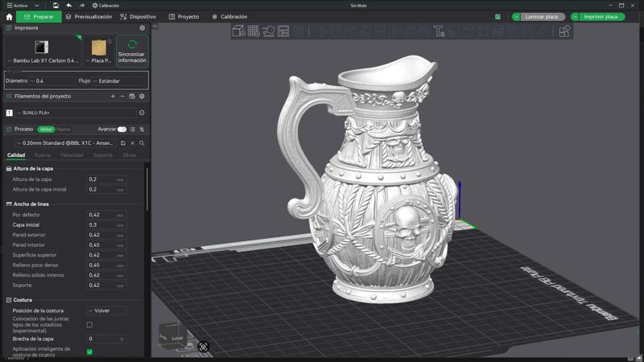
Task: Click the Pared interior 0,45 field
Action: pyautogui.click(x=106, y=245)
